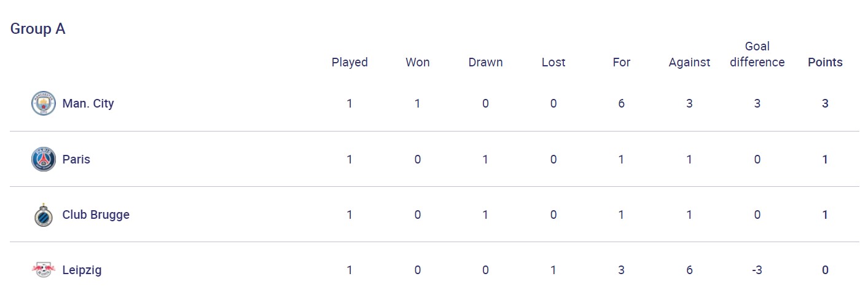Click the Lost column header
Image resolution: width=868 pixels, height=303 pixels.
coord(553,62)
